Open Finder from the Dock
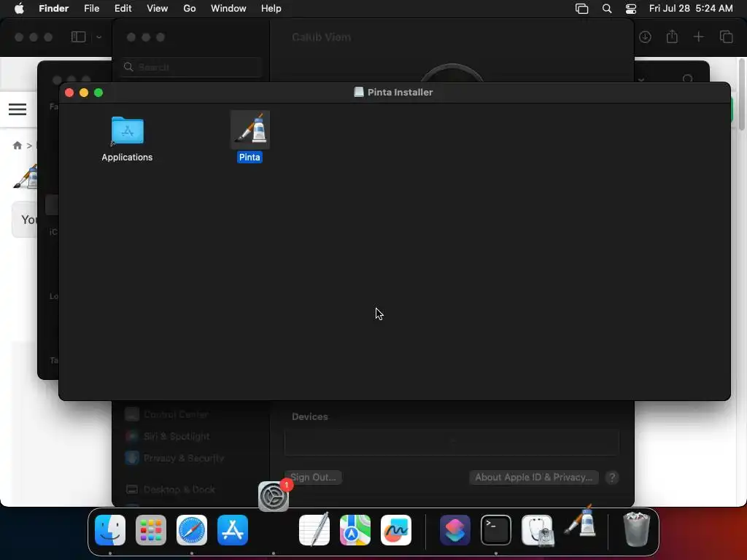Screen dimensions: 747x560 tap(110, 530)
